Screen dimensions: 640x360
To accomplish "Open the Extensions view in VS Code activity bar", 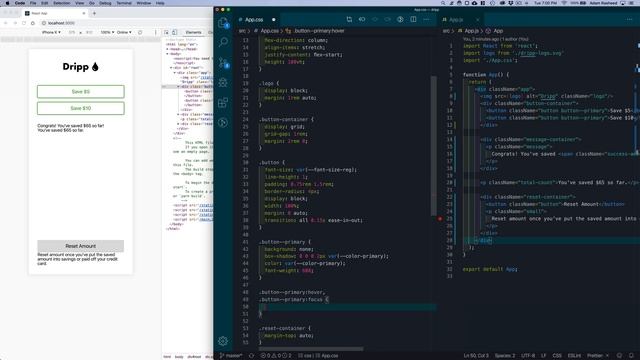I will [223, 102].
